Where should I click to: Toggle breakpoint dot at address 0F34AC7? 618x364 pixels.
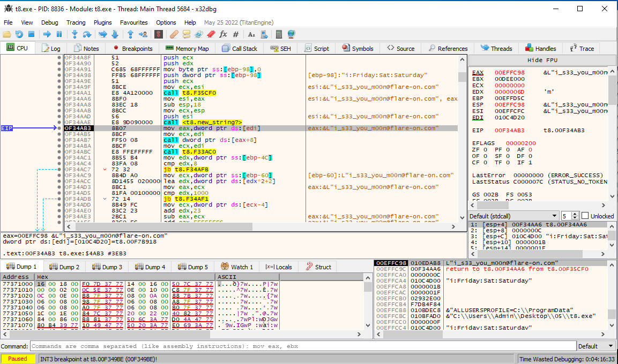[x=59, y=169]
